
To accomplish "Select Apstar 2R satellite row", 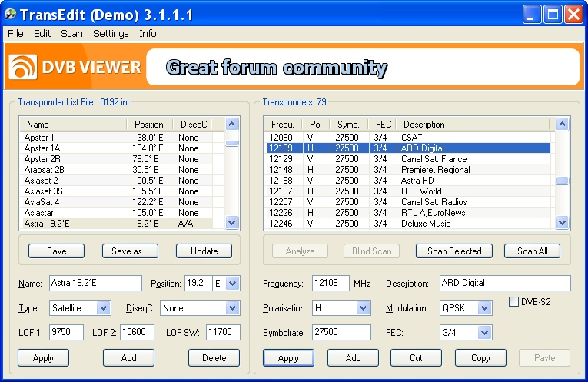I will coord(122,159).
